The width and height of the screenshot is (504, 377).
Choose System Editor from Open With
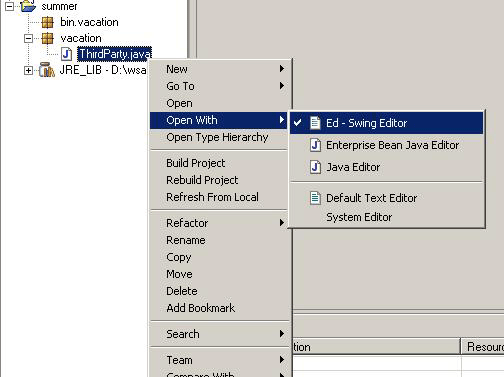[359, 217]
